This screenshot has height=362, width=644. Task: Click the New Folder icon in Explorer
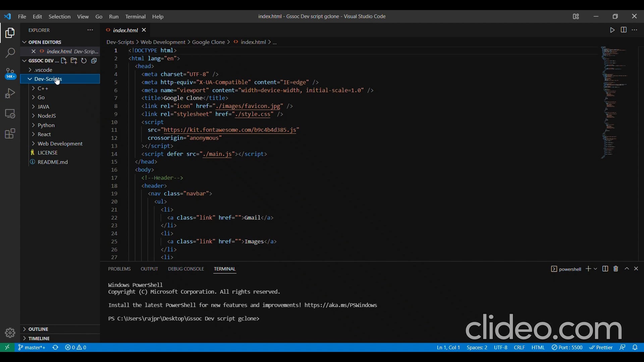tap(74, 61)
